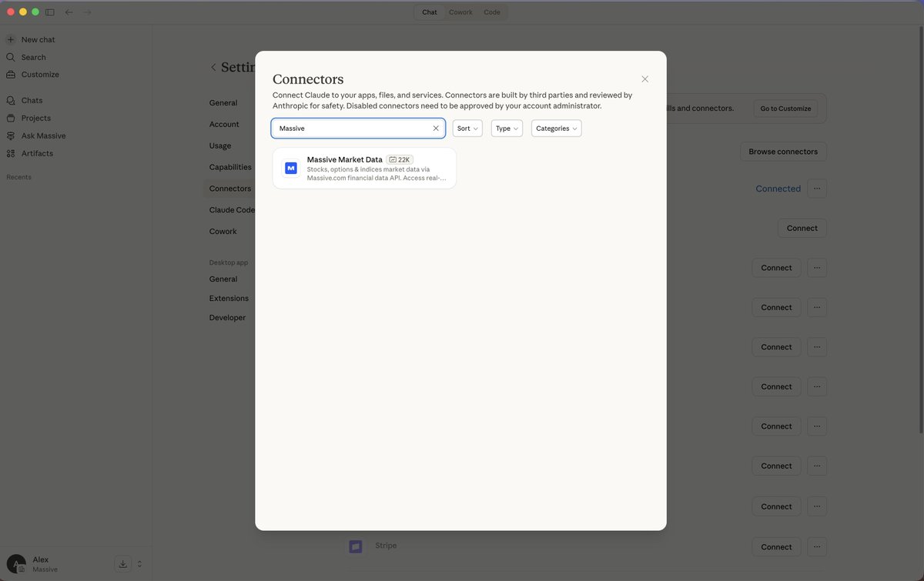Open Developer settings
Screen dimensions: 924x581
point(227,318)
